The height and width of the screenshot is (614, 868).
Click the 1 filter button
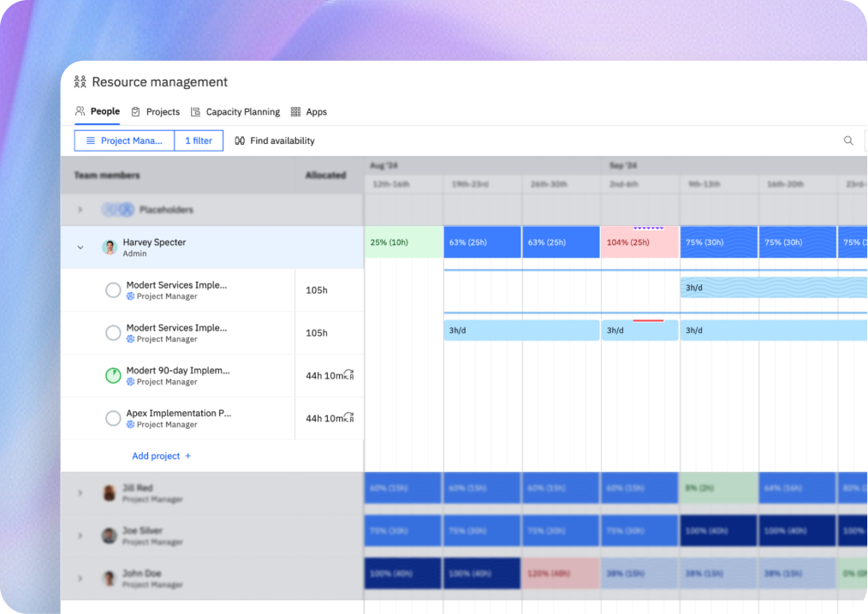[199, 140]
